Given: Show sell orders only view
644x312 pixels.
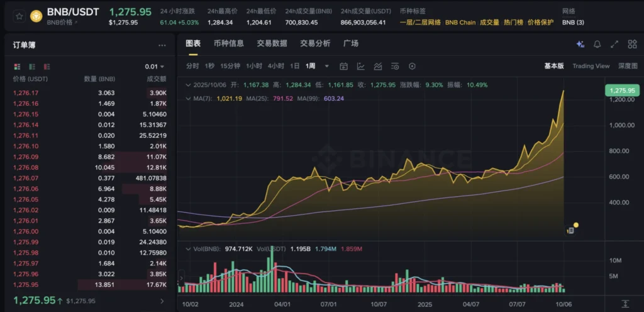Looking at the screenshot, I should 47,67.
